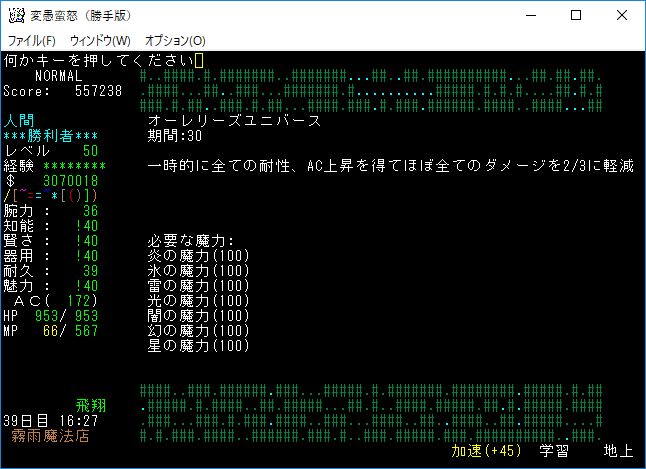Click the 学習 status indicator
This screenshot has height=469, width=646.
(554, 451)
